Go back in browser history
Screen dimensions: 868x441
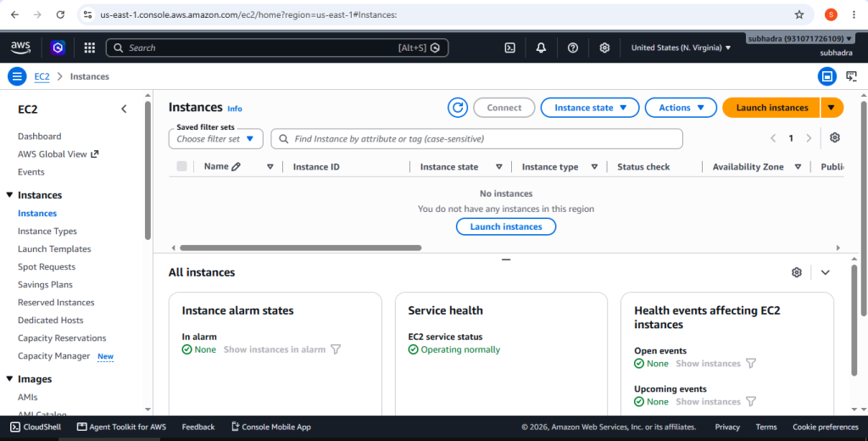point(15,15)
